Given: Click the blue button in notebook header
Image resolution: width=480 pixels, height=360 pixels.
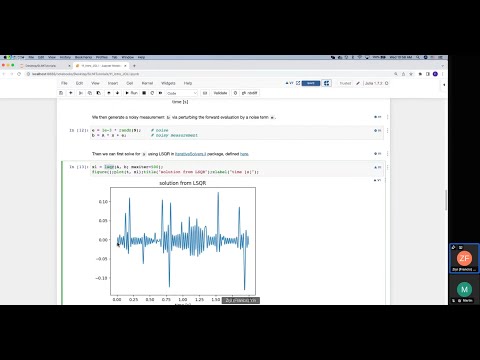Looking at the screenshot, I should [x=311, y=83].
